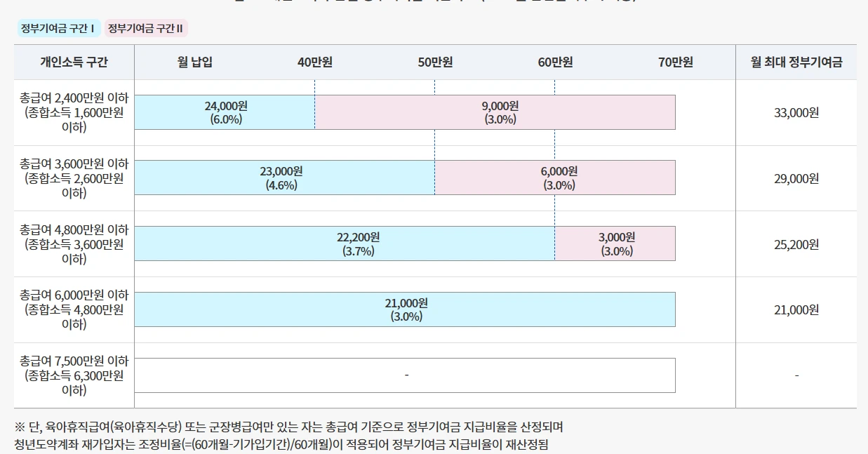The height and width of the screenshot is (454, 868).
Task: Click the 총급여 3,600만원 이하 row label
Action: click(x=74, y=178)
